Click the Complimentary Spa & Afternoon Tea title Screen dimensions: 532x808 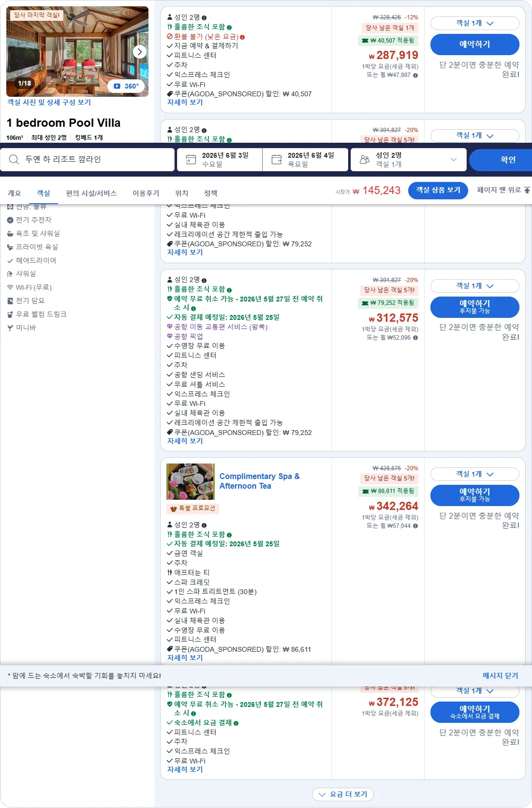(260, 481)
